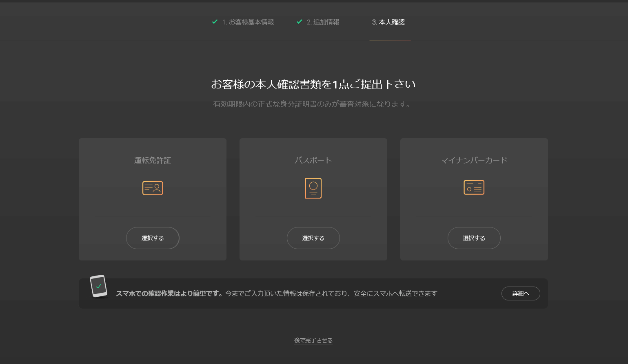Image resolution: width=628 pixels, height=364 pixels.
Task: Select the マイナンバーカード document option
Action: [x=474, y=199]
